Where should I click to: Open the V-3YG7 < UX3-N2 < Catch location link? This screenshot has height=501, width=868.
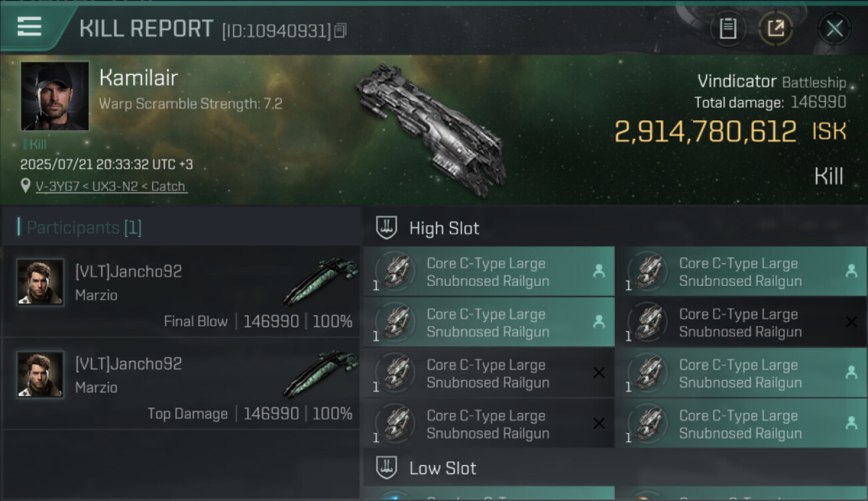110,186
